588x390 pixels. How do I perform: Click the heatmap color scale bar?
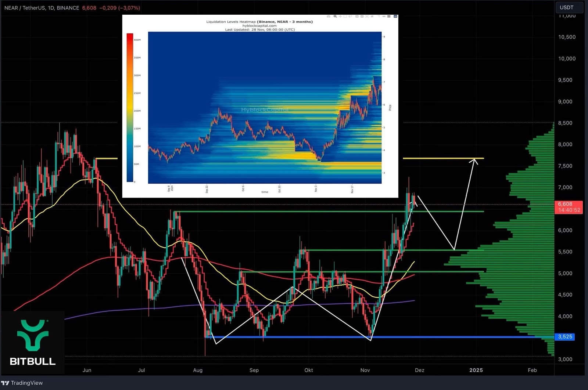tap(130, 108)
